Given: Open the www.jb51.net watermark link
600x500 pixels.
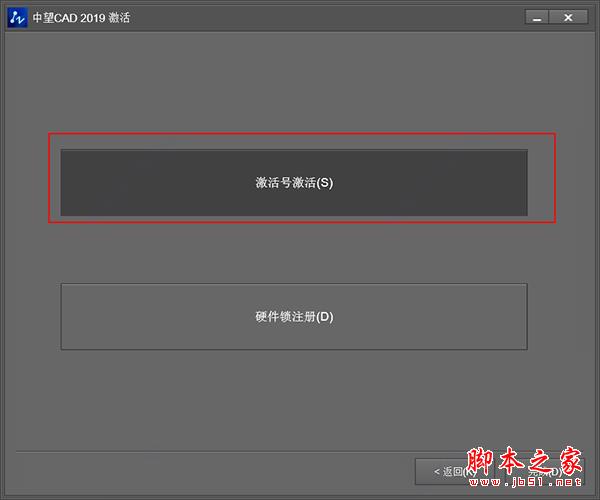Looking at the screenshot, I should (x=525, y=482).
